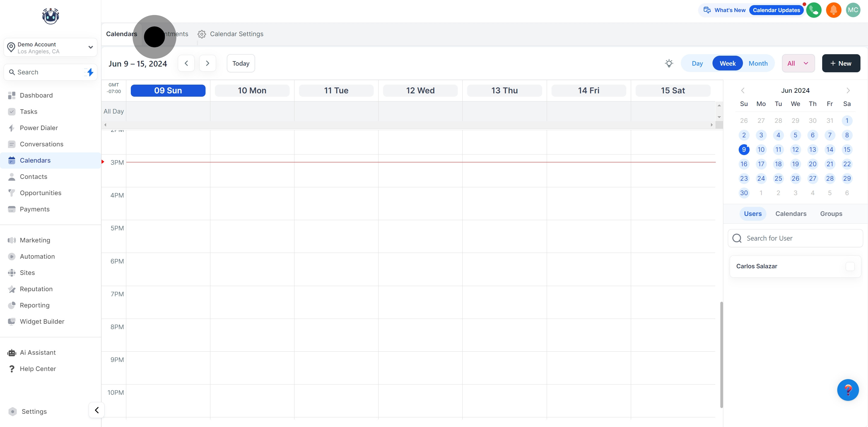
Task: Click the Today button
Action: click(241, 63)
